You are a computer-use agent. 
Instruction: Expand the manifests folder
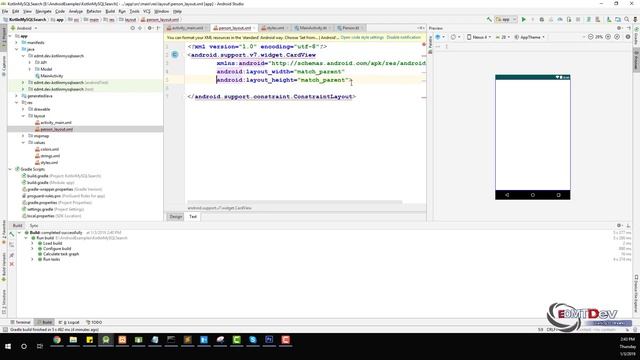click(x=17, y=42)
